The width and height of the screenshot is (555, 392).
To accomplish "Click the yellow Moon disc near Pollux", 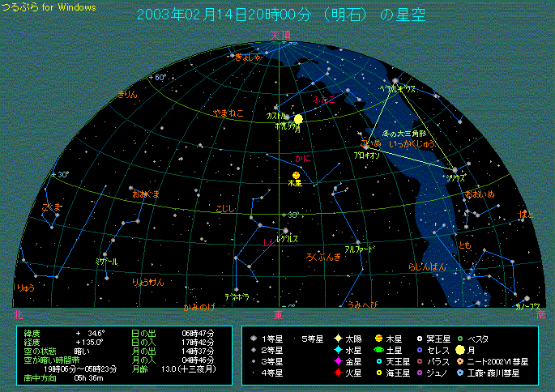I will 299,119.
